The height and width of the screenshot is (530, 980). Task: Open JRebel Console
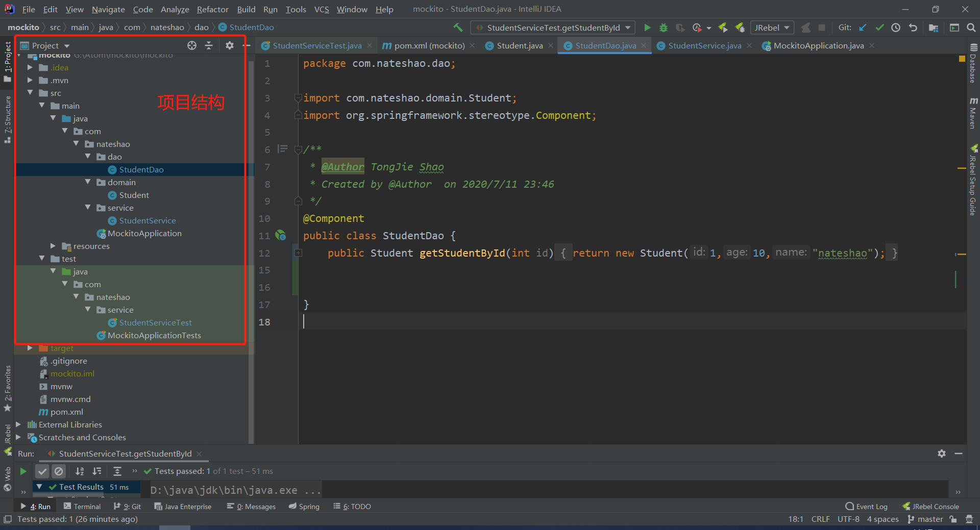pos(930,507)
